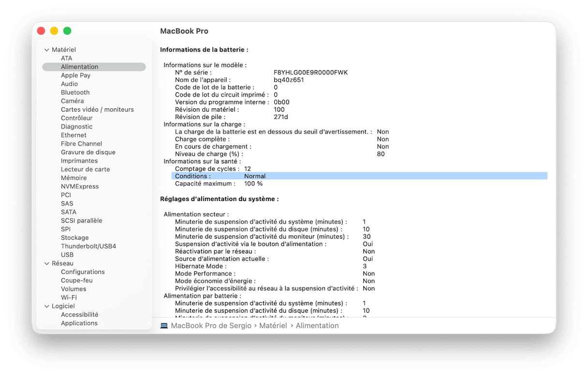Click the green zoom window button
This screenshot has height=376, width=588.
[67, 31]
